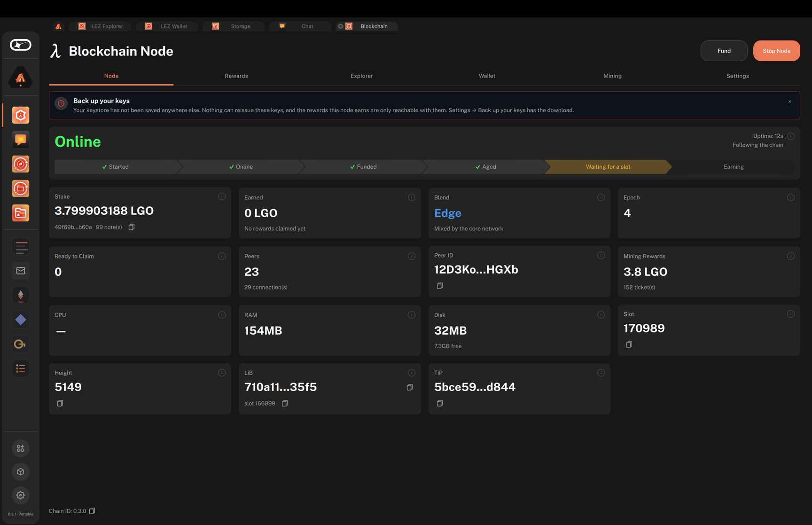Open the tent home icon in sidebar
Screen dimensions: 812x525
(21, 78)
